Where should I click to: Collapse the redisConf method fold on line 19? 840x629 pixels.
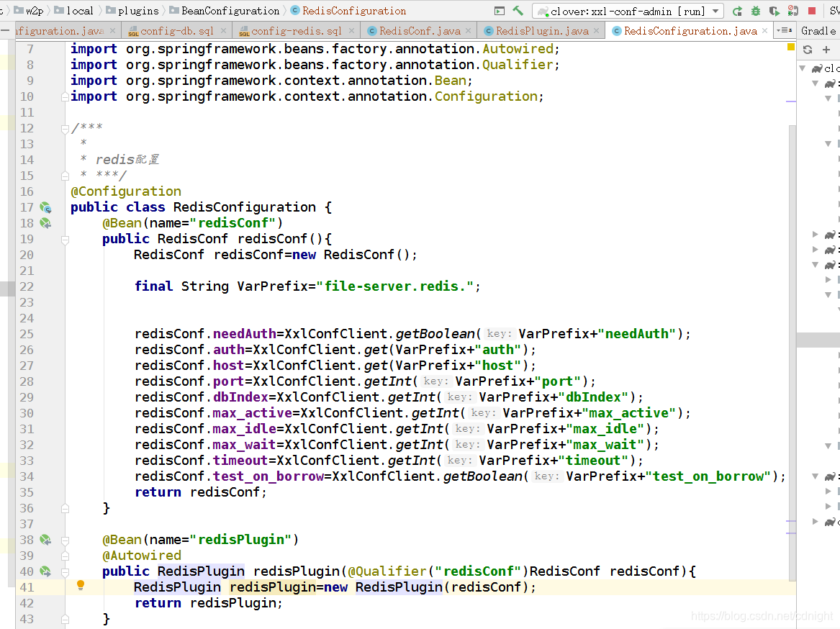tap(65, 240)
